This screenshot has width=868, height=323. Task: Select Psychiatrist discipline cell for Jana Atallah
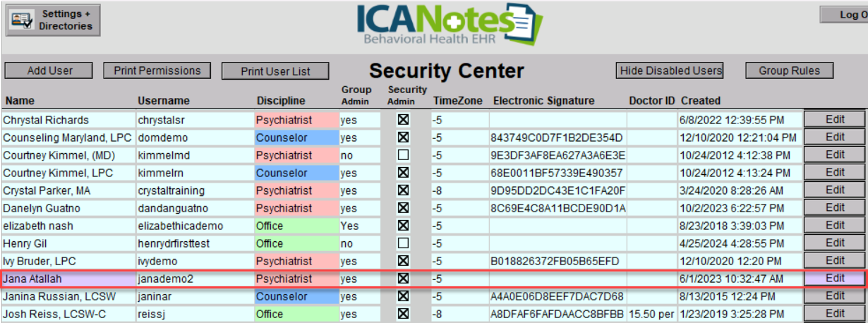pyautogui.click(x=294, y=279)
